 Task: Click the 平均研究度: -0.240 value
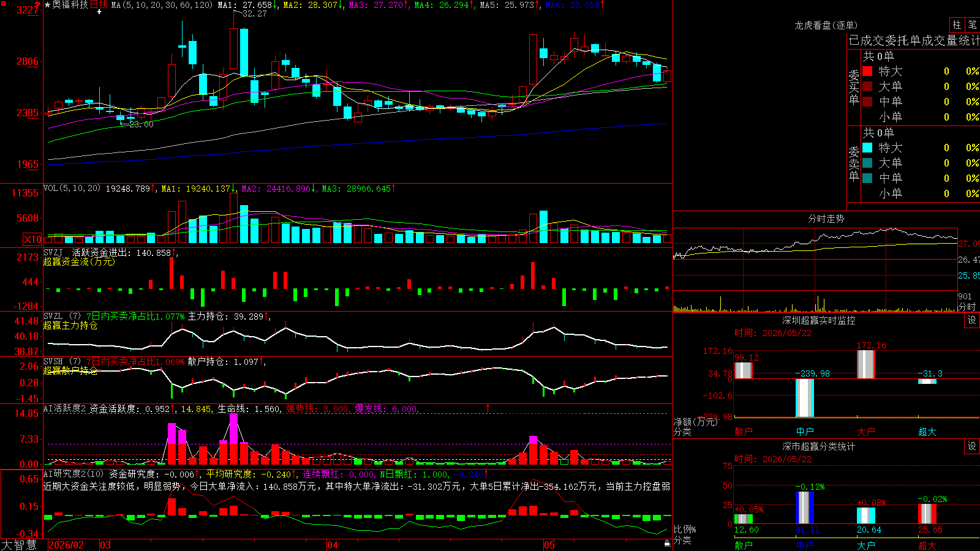click(251, 474)
